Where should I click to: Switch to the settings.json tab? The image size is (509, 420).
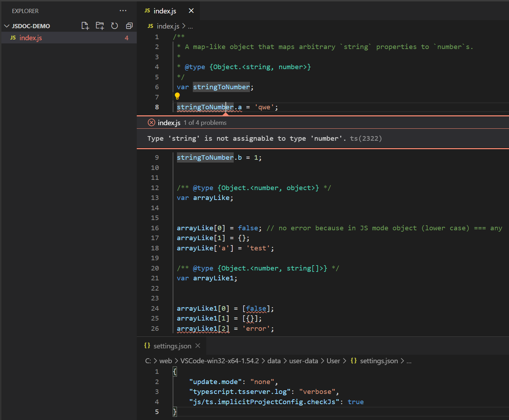pyautogui.click(x=172, y=346)
